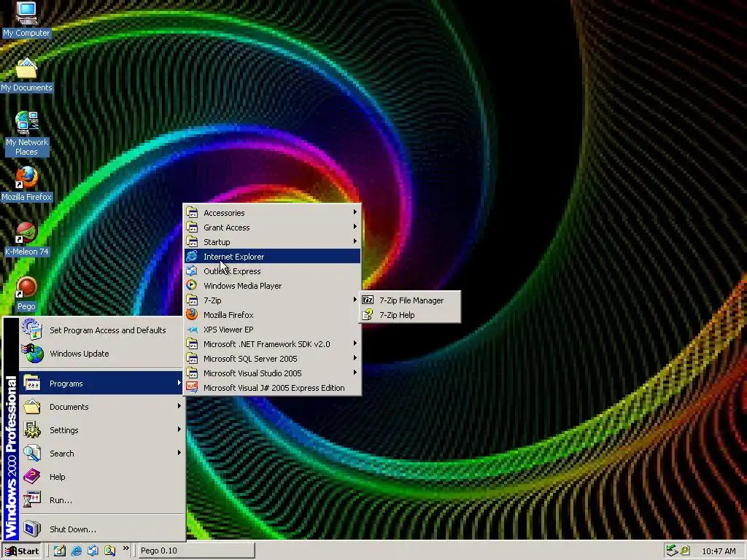747x560 pixels.
Task: Launch XPS Viewer EP from Programs menu
Action: click(272, 330)
